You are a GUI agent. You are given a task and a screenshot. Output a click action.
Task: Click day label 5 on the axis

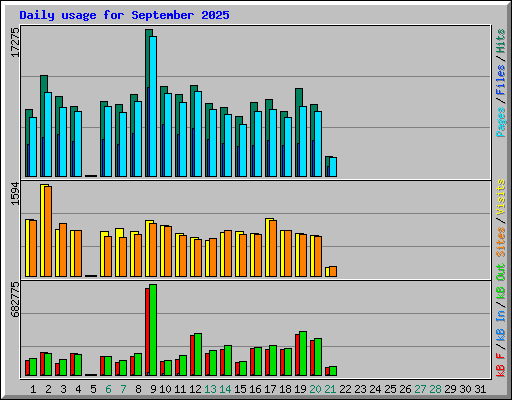(x=93, y=389)
